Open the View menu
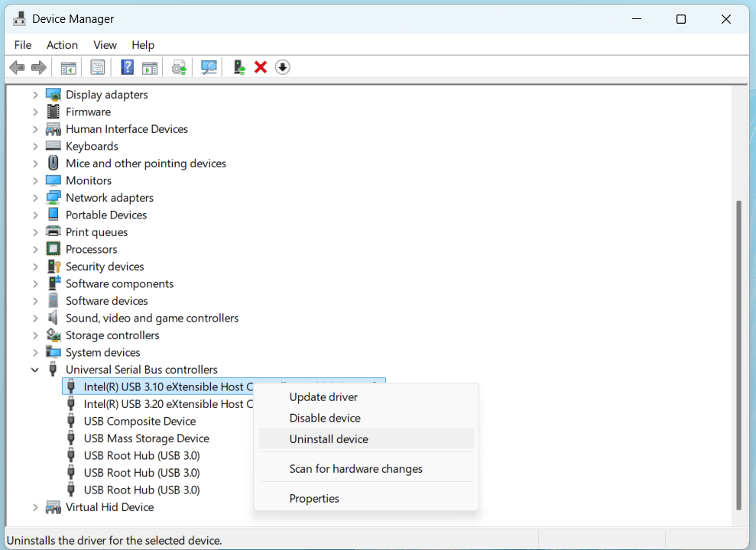The image size is (756, 550). pos(105,45)
